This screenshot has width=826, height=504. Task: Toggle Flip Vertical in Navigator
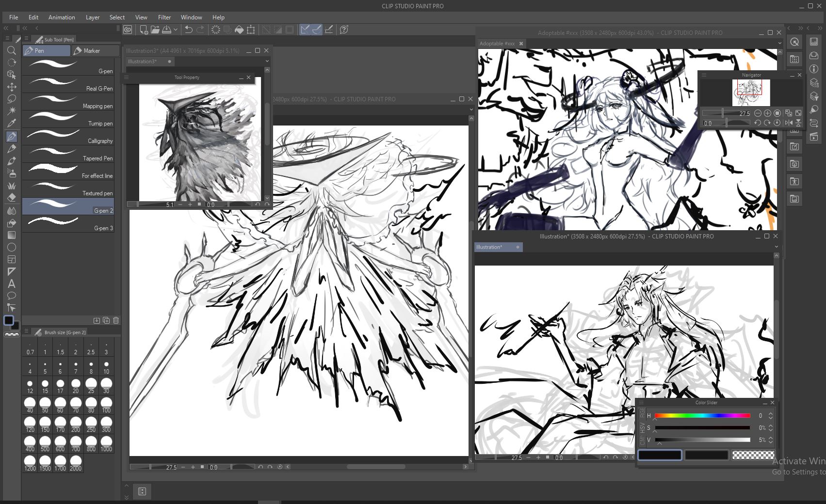798,123
